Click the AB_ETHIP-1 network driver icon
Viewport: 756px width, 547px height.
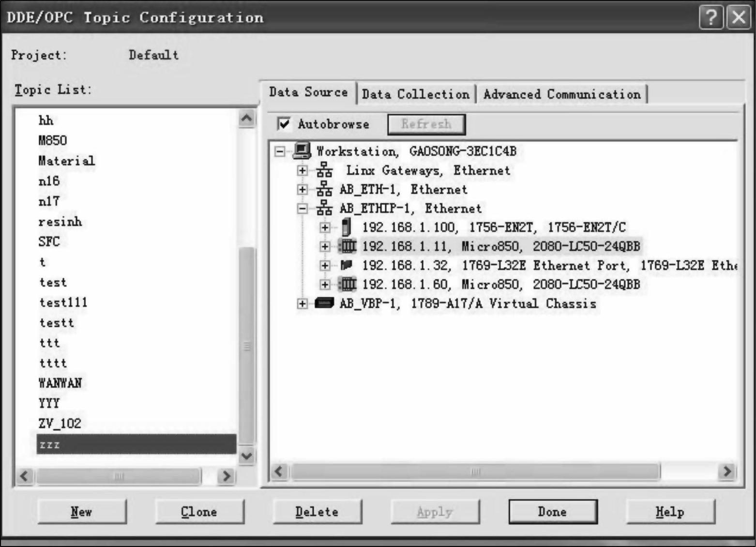(324, 208)
